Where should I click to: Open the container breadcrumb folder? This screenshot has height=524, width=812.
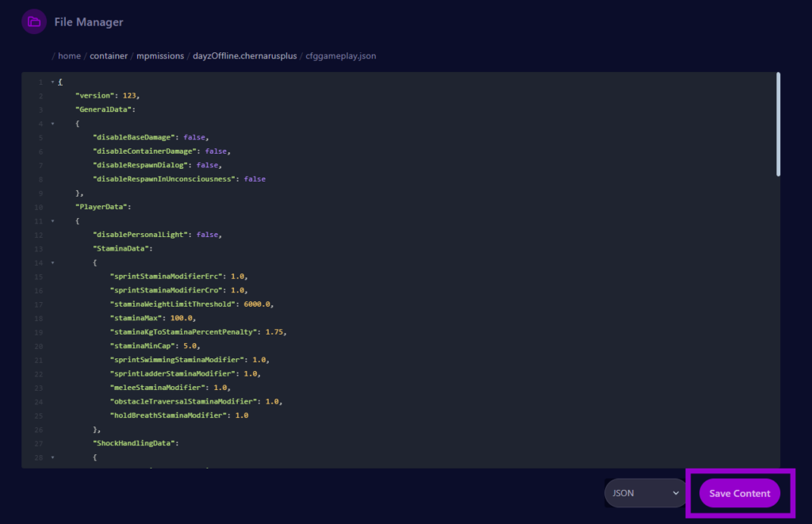coord(108,56)
